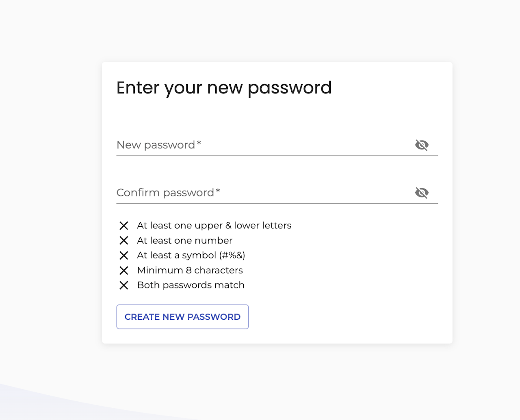Screen dimensions: 520x420
Task: Select the Both passwords match requirement text
Action: point(191,285)
